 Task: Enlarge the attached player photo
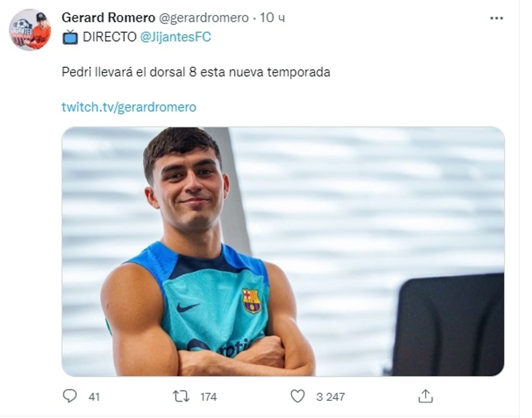pyautogui.click(x=283, y=251)
